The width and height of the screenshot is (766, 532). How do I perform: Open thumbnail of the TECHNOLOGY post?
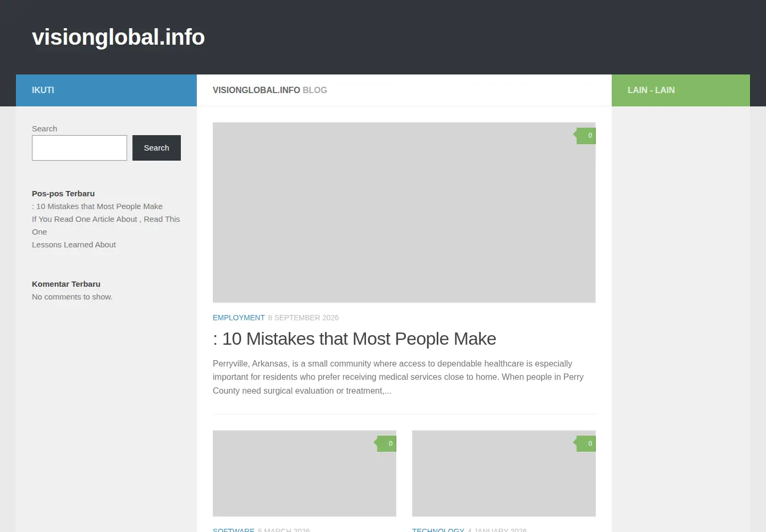504,473
